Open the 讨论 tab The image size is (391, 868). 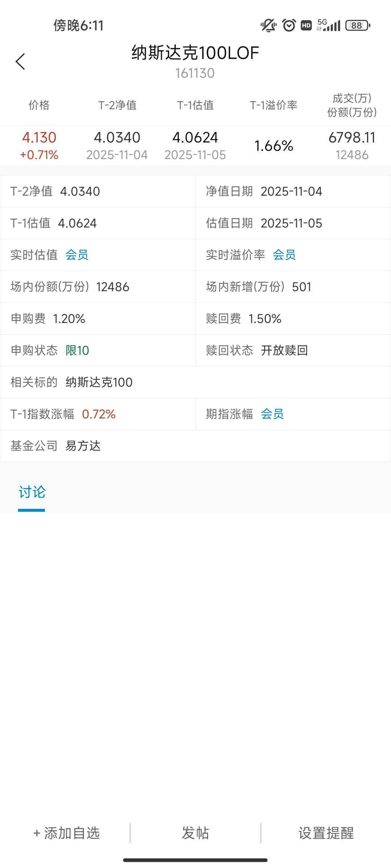32,492
